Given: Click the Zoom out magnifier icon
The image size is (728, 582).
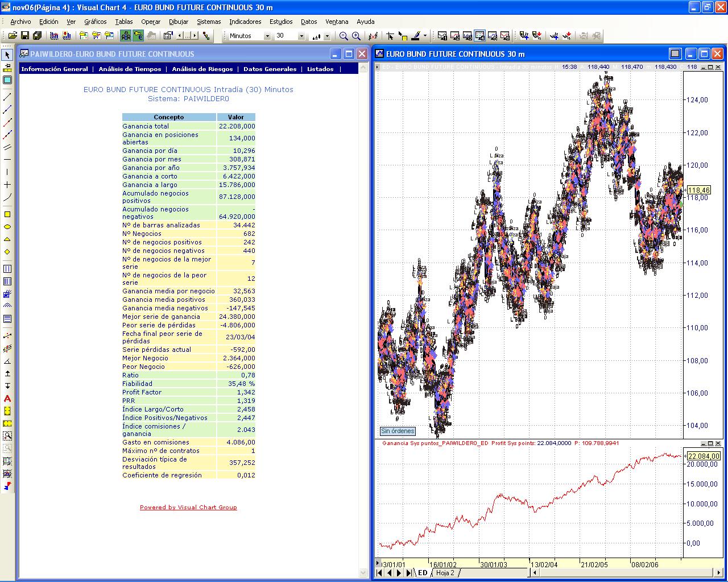Looking at the screenshot, I should point(344,36).
